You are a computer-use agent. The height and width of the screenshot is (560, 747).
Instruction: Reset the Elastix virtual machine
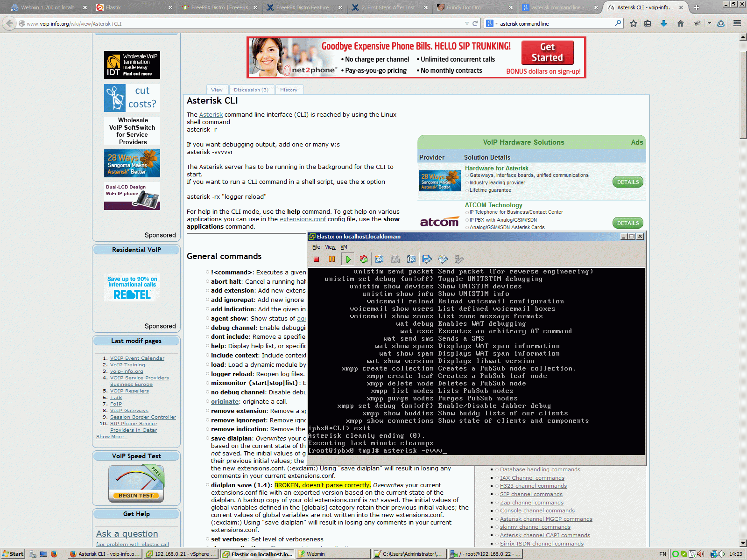click(364, 259)
